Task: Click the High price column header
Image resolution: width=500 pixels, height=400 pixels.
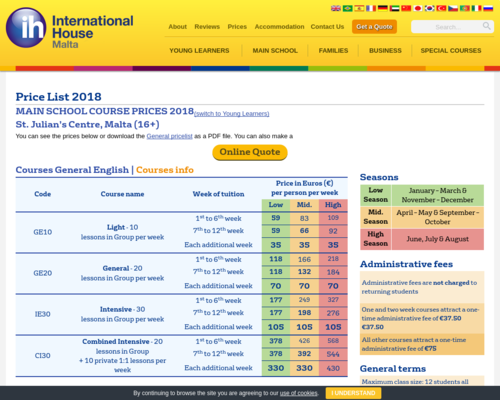Action: 333,205
